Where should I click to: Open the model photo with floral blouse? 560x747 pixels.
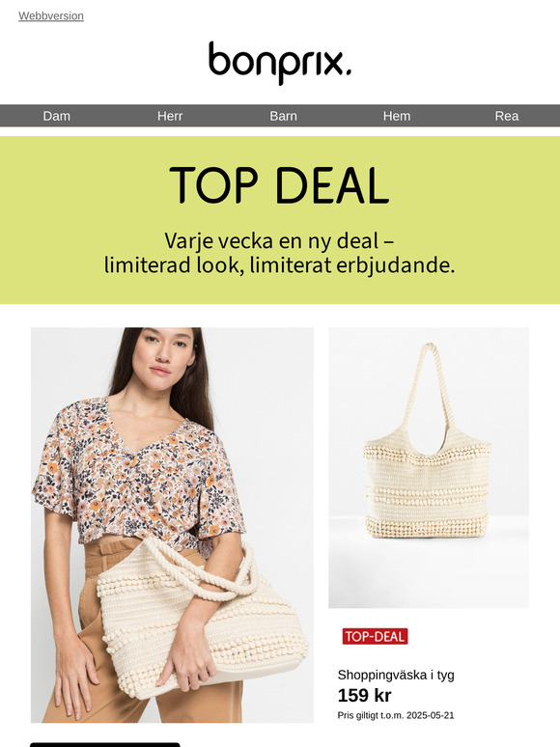pyautogui.click(x=172, y=525)
